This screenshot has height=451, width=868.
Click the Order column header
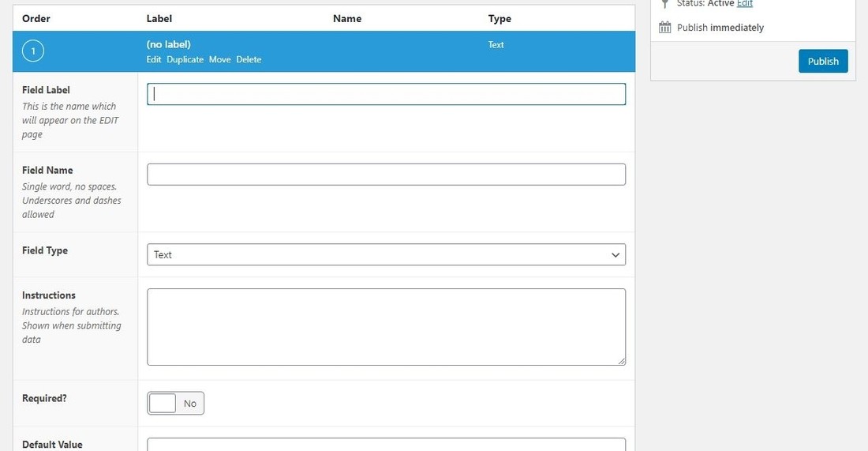pos(36,18)
